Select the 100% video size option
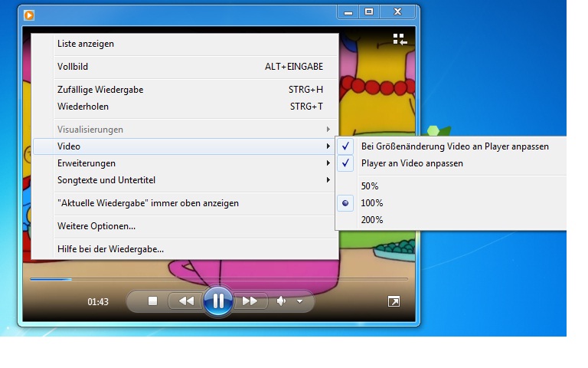This screenshot has height=368, width=588. pos(372,203)
